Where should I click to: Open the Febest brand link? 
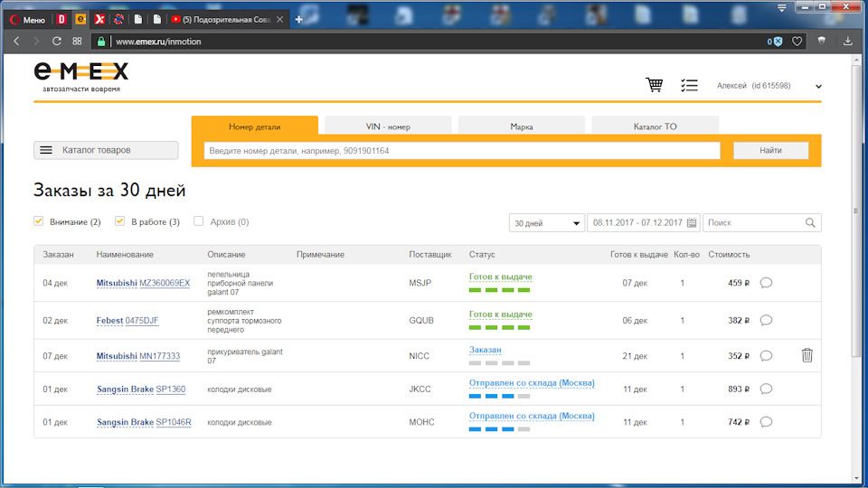(109, 320)
